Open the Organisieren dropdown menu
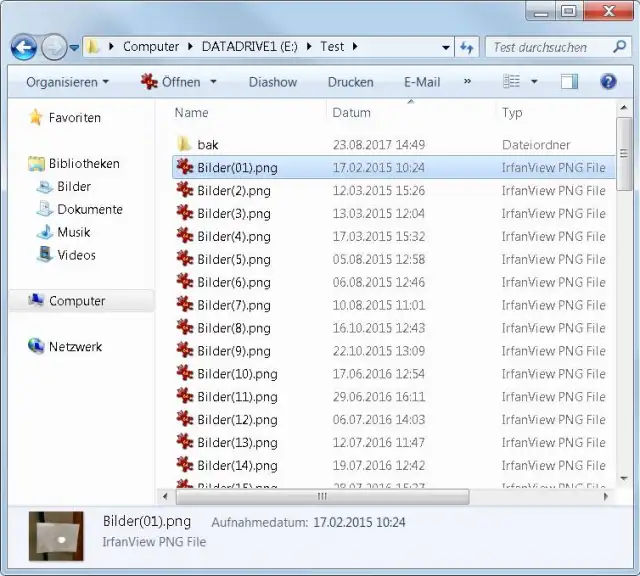This screenshot has height=576, width=640. (x=67, y=82)
